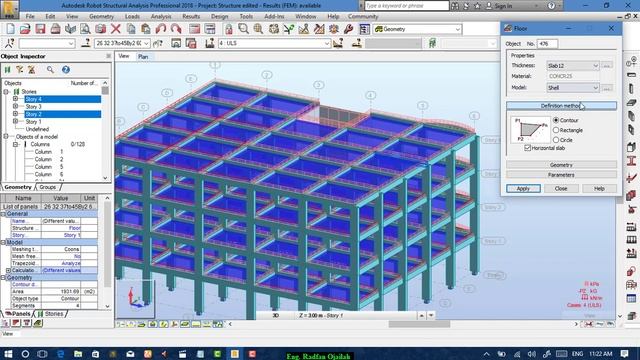This screenshot has height=360, width=640.
Task: Click the Print icon in the toolbar
Action: pos(56,29)
